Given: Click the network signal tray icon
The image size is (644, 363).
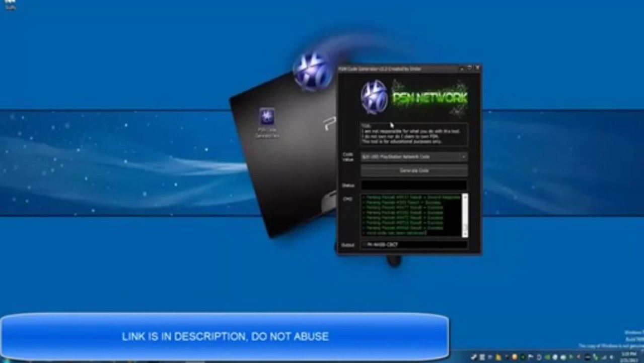Looking at the screenshot, I should pyautogui.click(x=603, y=357).
